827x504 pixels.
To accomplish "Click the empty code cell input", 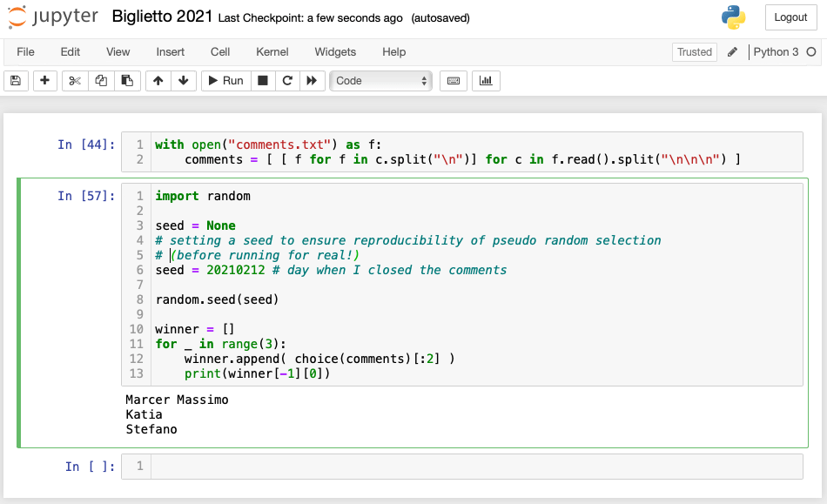I will coord(477,466).
